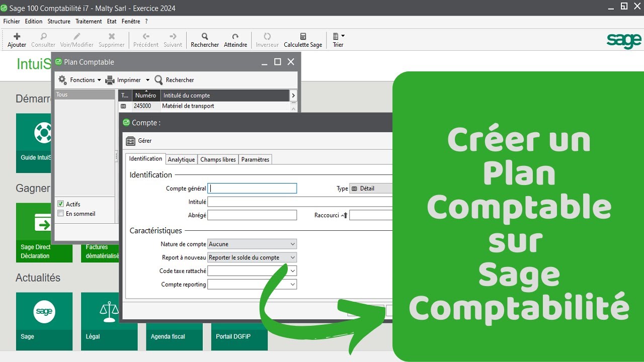
Task: Click the Inverseur toolbar icon
Action: coord(267,37)
